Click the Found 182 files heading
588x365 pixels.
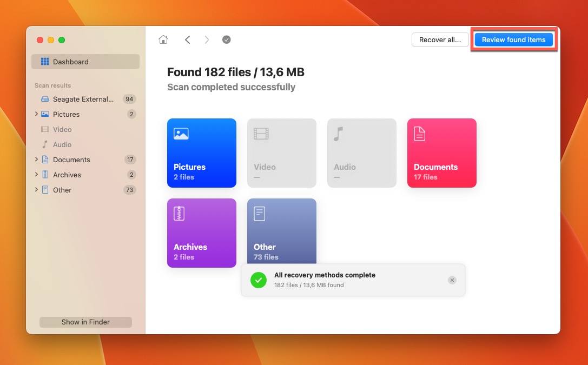pyautogui.click(x=235, y=72)
